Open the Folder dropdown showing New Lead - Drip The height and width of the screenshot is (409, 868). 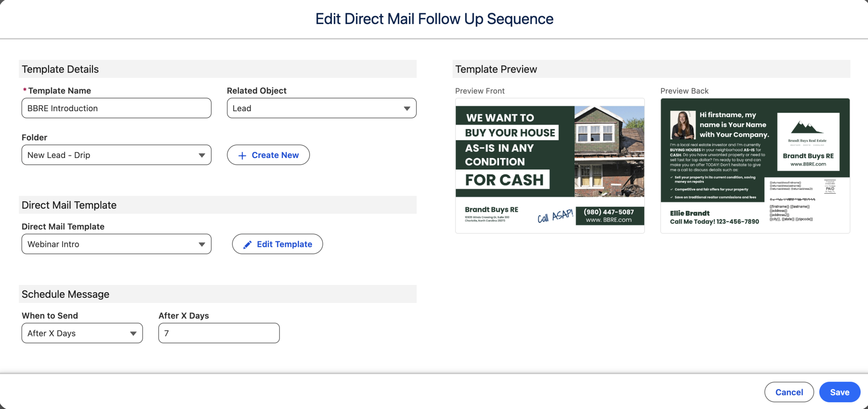pos(116,155)
